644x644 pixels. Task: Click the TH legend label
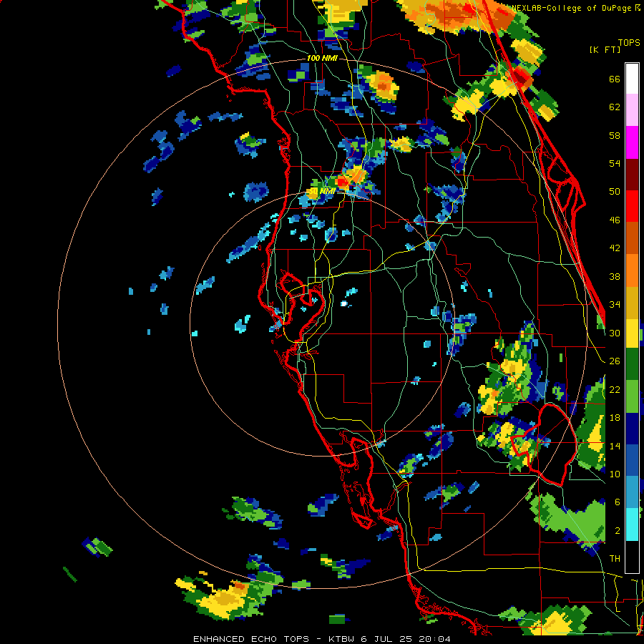click(x=615, y=559)
